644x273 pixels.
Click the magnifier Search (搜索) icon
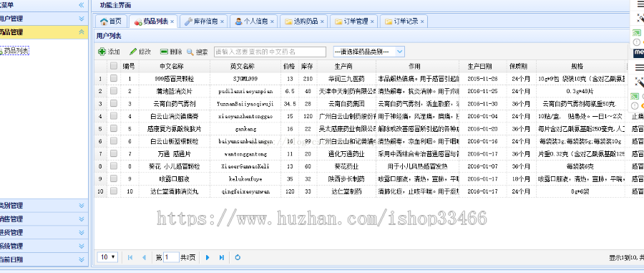tap(190, 52)
